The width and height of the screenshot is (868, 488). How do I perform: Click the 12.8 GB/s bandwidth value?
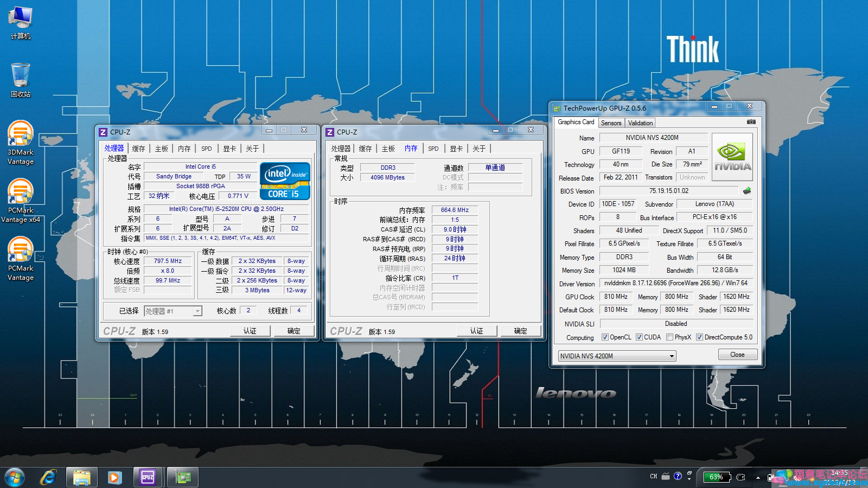[725, 270]
